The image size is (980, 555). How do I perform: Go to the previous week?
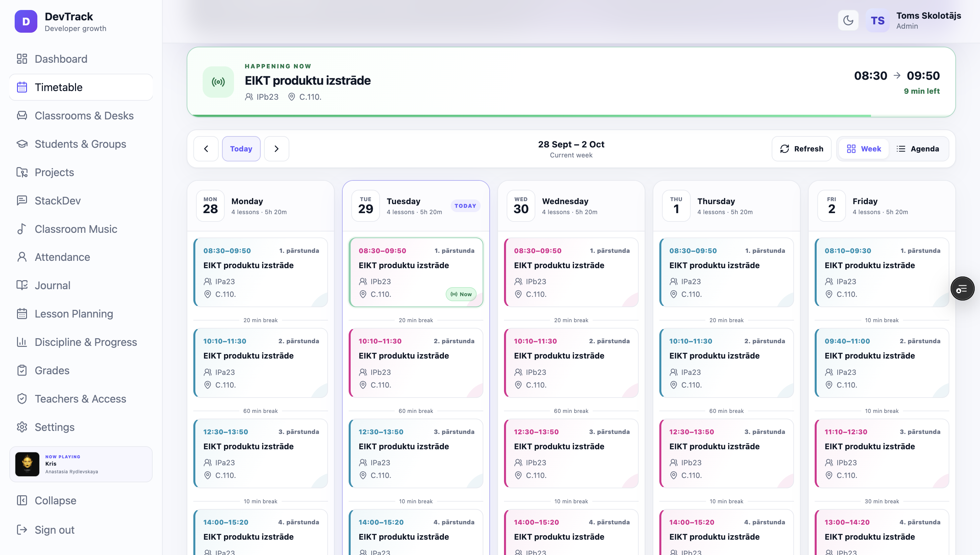206,149
